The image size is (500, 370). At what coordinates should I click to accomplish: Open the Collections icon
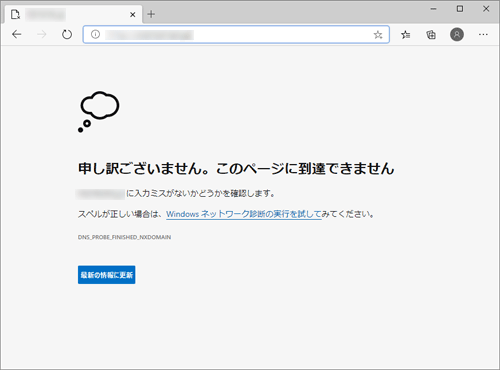point(431,35)
